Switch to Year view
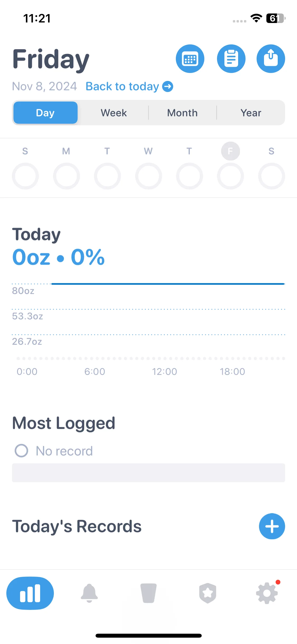 point(251,113)
